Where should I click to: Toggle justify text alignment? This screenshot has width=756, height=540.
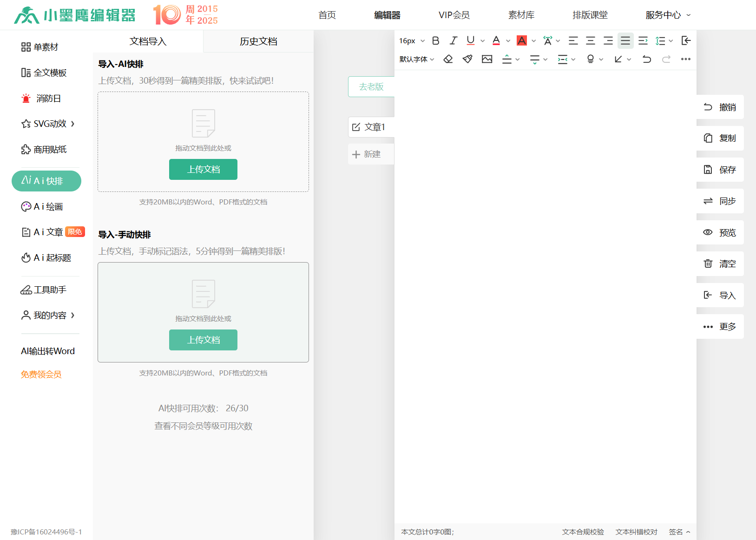coord(625,40)
